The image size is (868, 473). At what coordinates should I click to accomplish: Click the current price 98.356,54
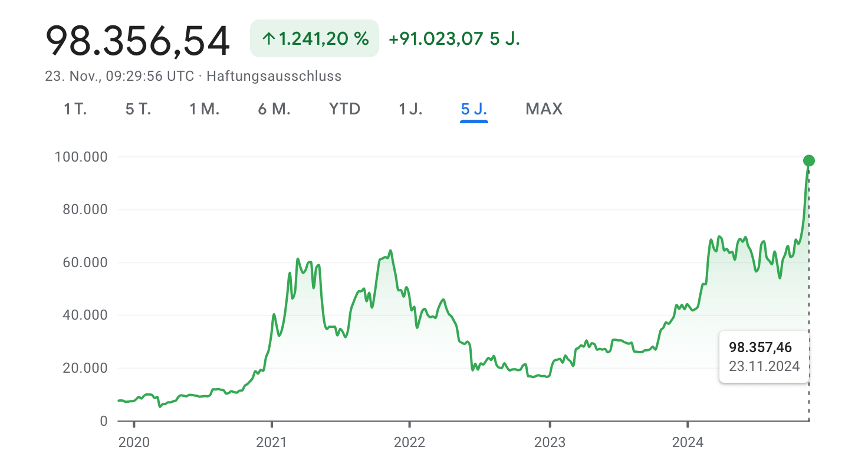tap(137, 41)
